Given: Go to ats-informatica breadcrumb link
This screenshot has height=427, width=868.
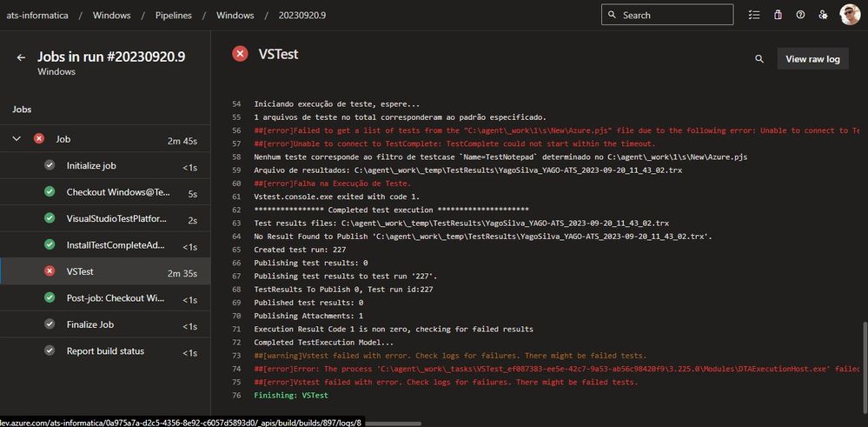Looking at the screenshot, I should (37, 15).
